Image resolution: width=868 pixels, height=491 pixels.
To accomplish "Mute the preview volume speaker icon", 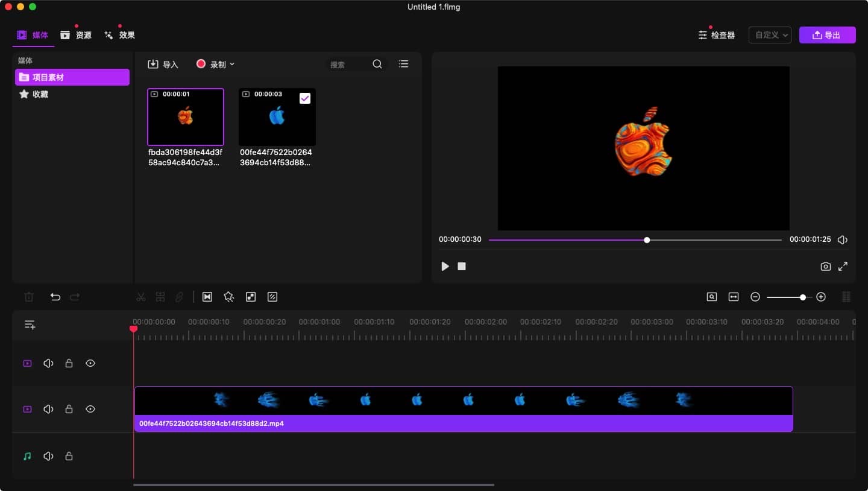I will coord(843,240).
